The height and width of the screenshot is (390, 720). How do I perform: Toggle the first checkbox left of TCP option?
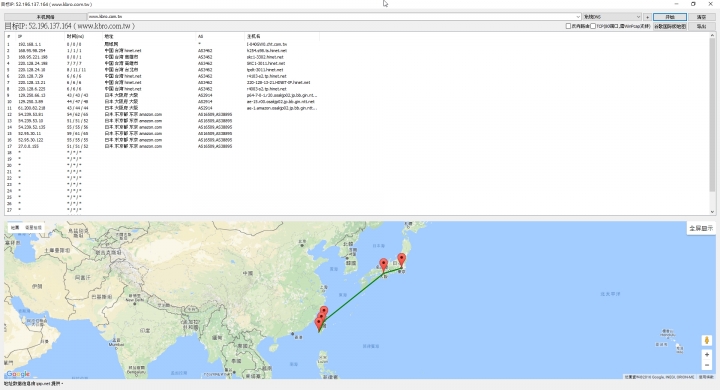568,26
